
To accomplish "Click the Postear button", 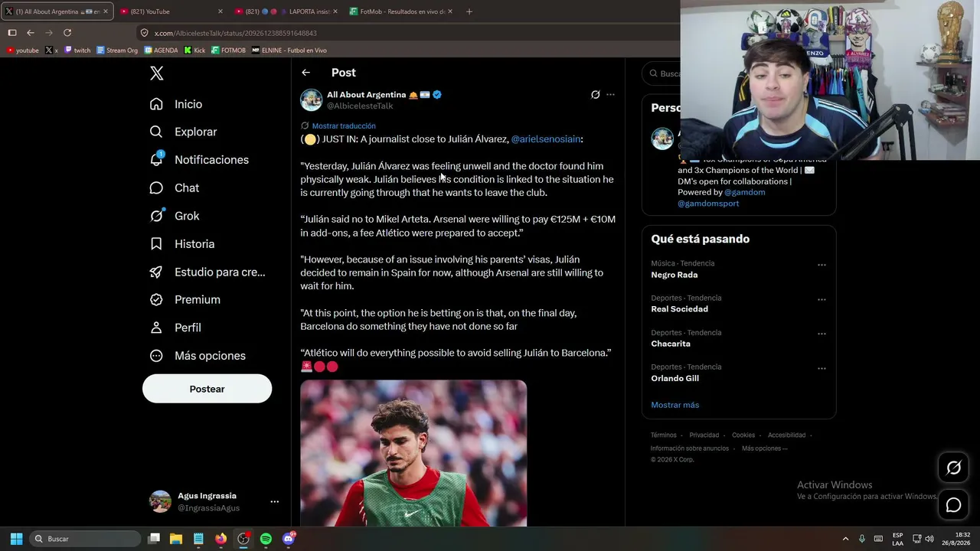I will pos(207,389).
